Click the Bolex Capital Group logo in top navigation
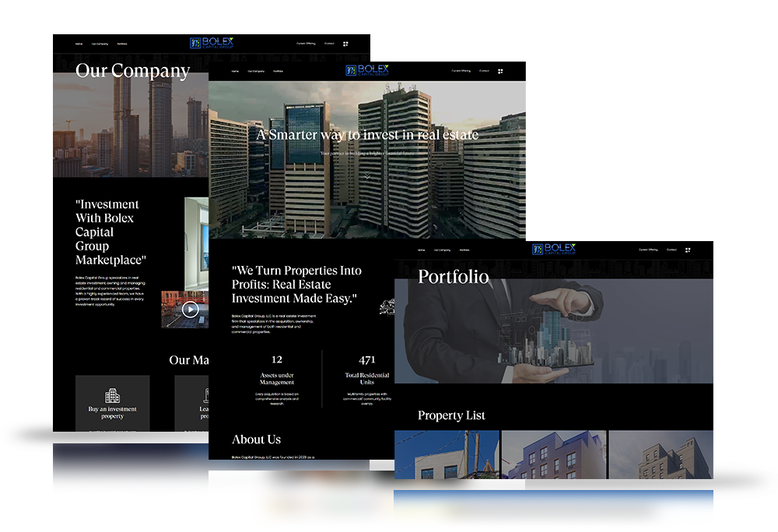This screenshot has height=532, width=778. 367,70
